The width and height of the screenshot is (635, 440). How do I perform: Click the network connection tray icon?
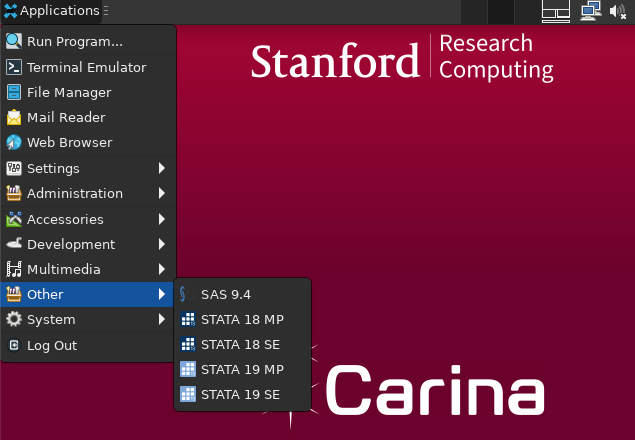tap(590, 11)
